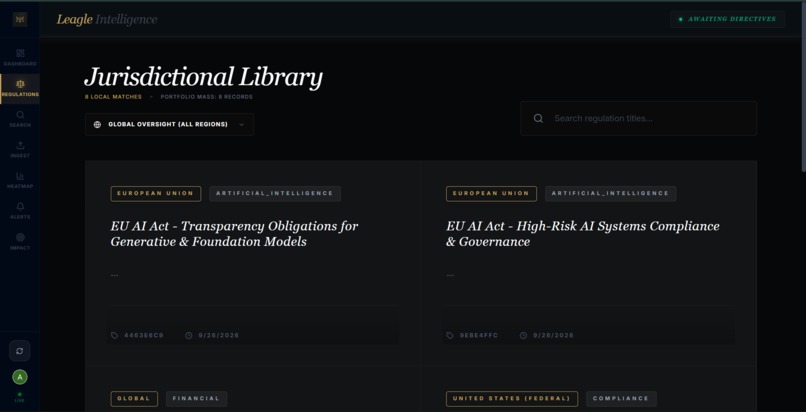The width and height of the screenshot is (806, 412).
Task: Open the Impact target icon
Action: point(20,237)
